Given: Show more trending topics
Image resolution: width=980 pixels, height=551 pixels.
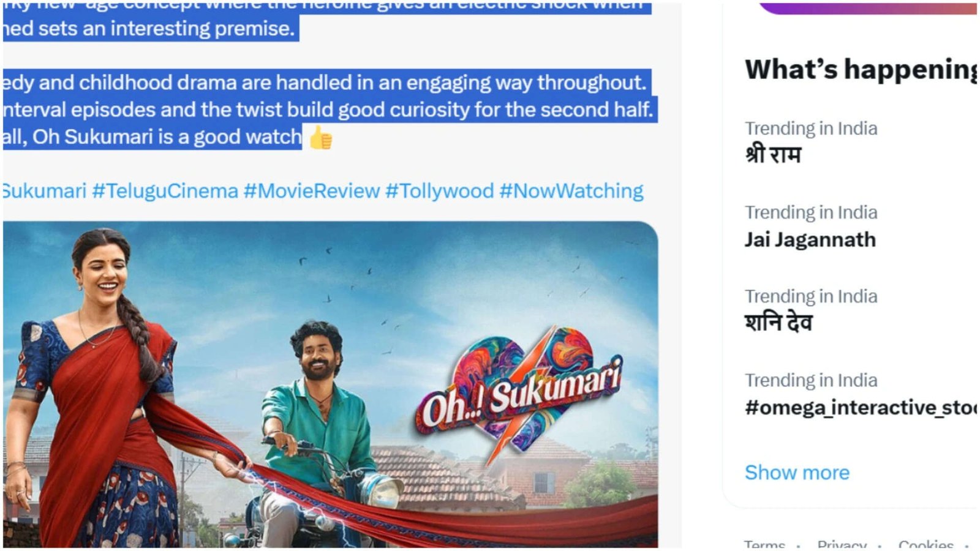Looking at the screenshot, I should (x=797, y=473).
